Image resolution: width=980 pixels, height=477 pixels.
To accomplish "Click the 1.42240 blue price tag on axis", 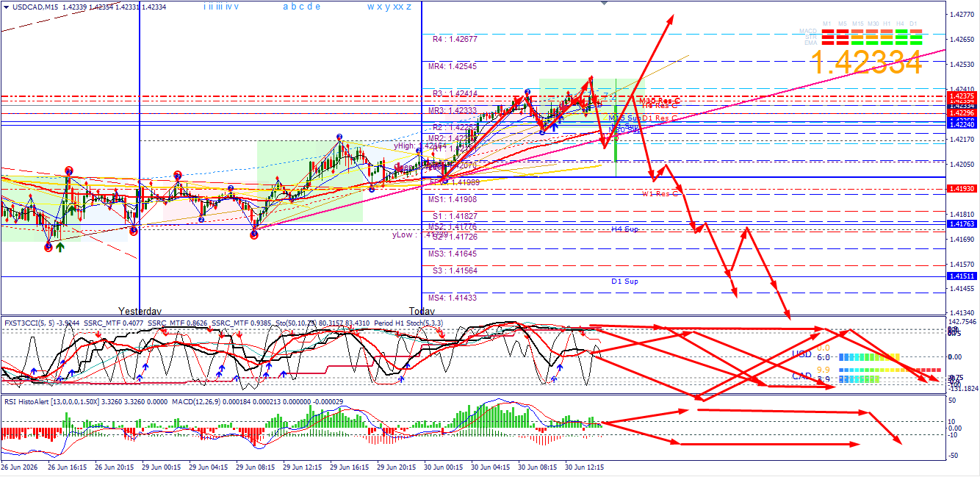I will click(962, 125).
